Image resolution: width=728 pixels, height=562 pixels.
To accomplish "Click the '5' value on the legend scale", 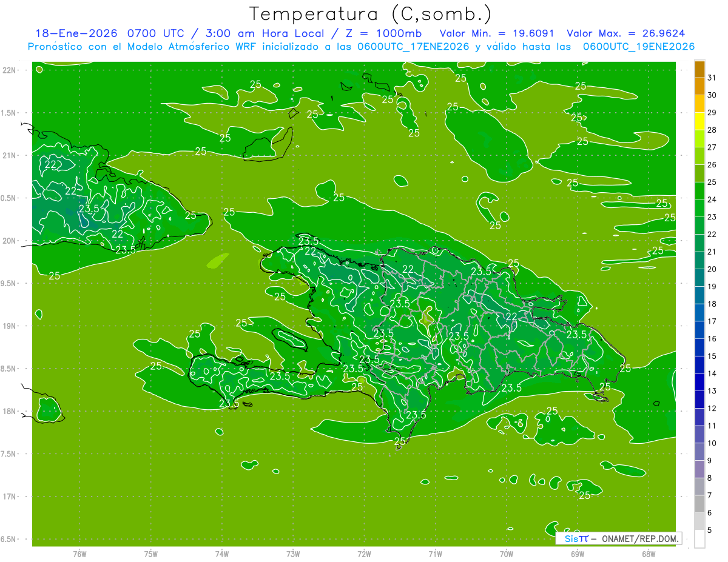I will click(710, 530).
